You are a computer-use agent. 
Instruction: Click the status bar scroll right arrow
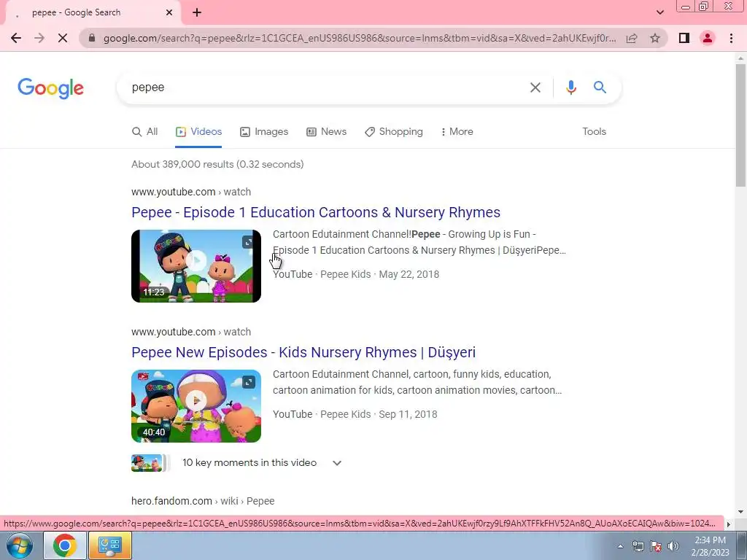729,524
